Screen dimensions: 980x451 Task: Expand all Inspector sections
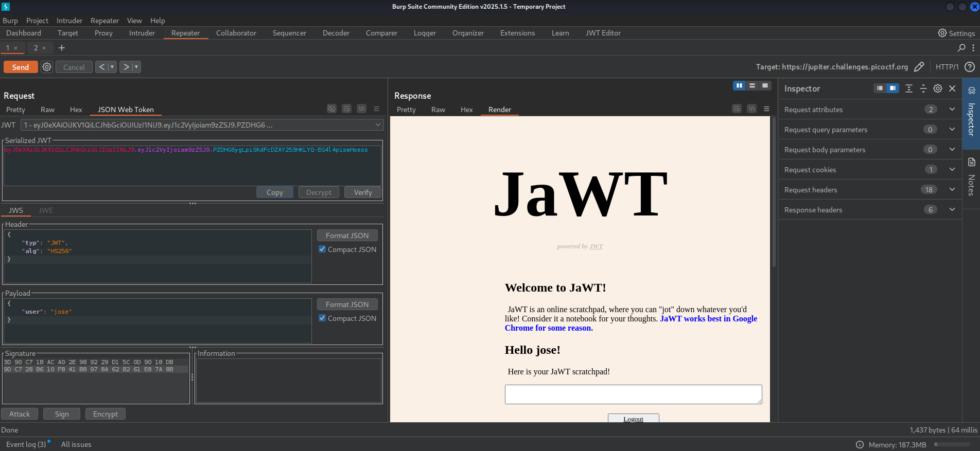point(909,88)
